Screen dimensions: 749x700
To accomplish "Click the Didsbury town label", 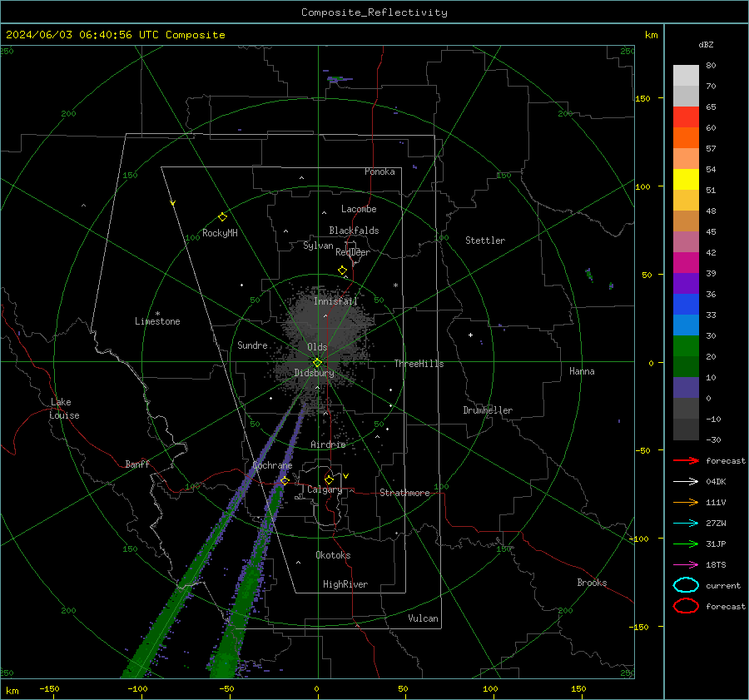I will (x=315, y=373).
